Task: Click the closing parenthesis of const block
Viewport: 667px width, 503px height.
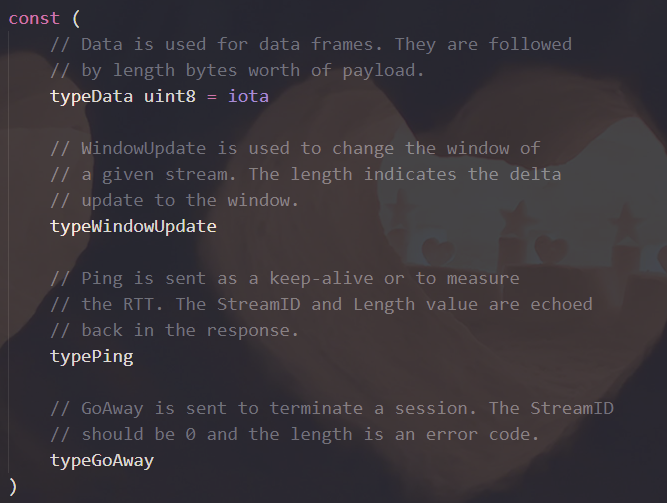Action: (x=13, y=486)
